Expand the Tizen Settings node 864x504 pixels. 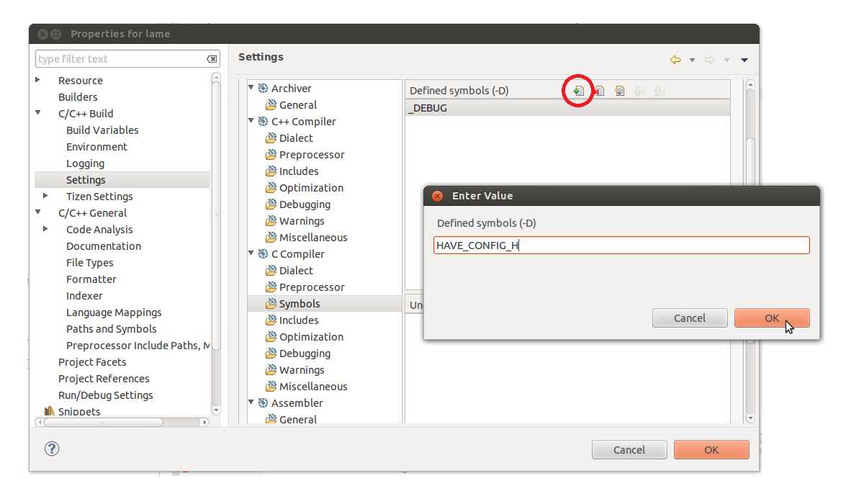click(x=46, y=196)
